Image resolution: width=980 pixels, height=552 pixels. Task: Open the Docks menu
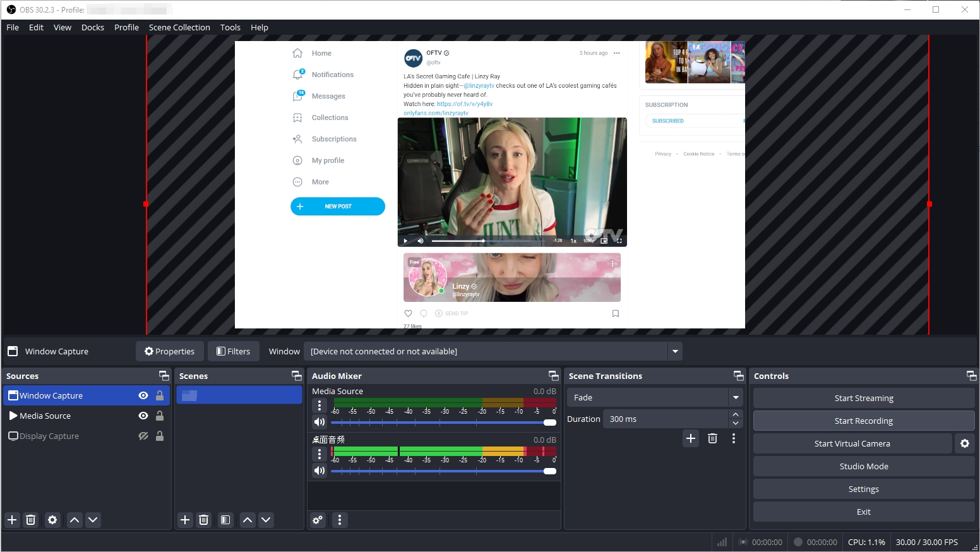93,27
